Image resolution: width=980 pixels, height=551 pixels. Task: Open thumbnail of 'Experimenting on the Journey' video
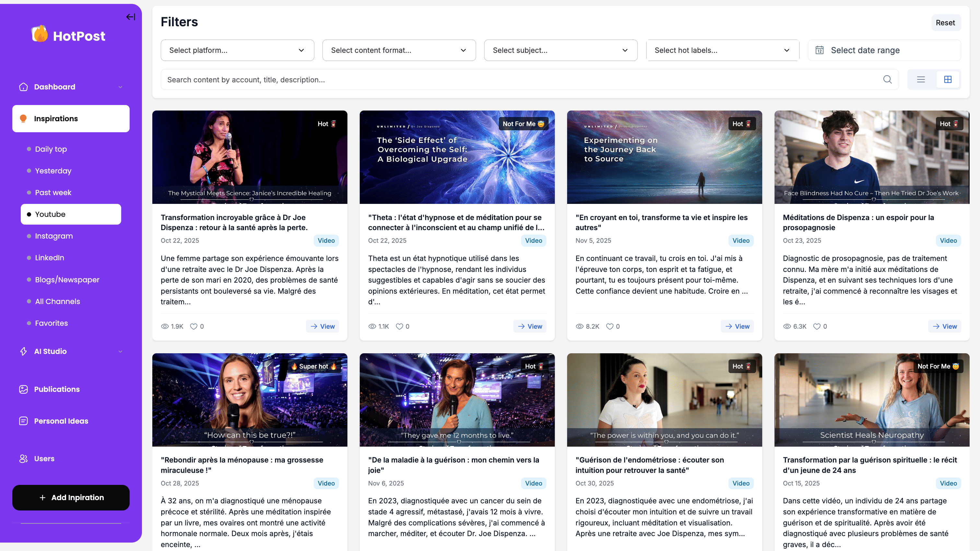(664, 157)
